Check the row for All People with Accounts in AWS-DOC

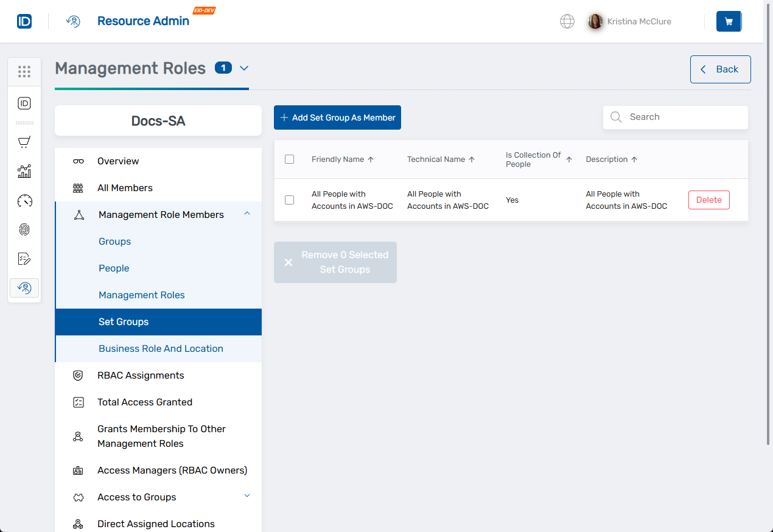[289, 200]
